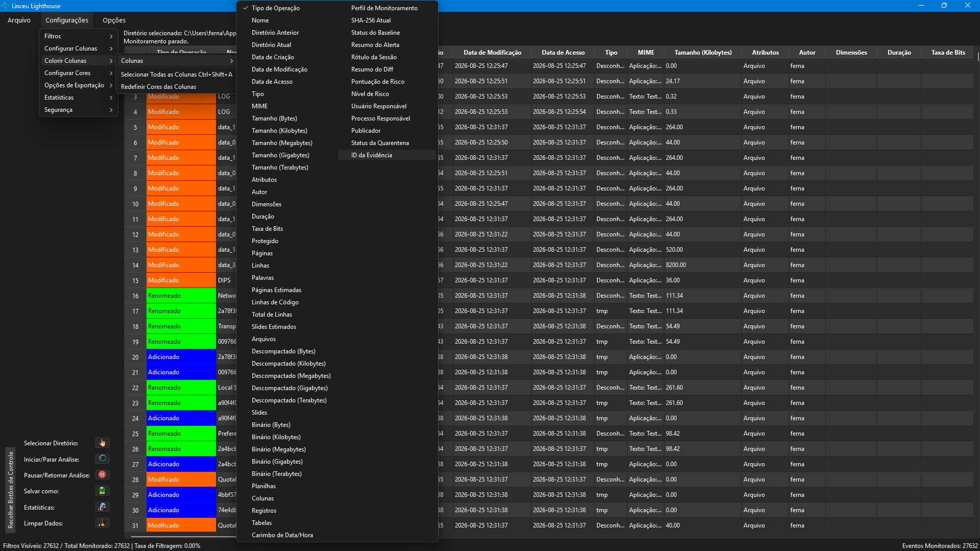Open the Arquivo menu
The image size is (980, 551).
(19, 20)
